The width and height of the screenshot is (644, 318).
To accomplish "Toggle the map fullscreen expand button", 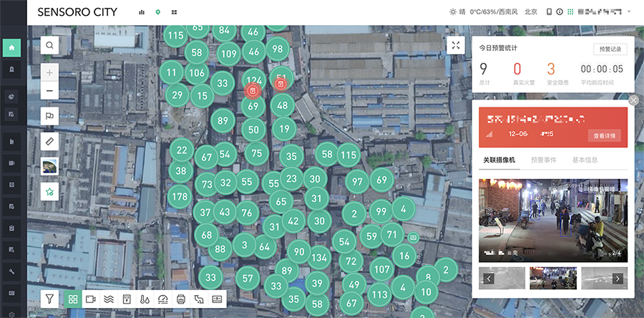I will (456, 45).
